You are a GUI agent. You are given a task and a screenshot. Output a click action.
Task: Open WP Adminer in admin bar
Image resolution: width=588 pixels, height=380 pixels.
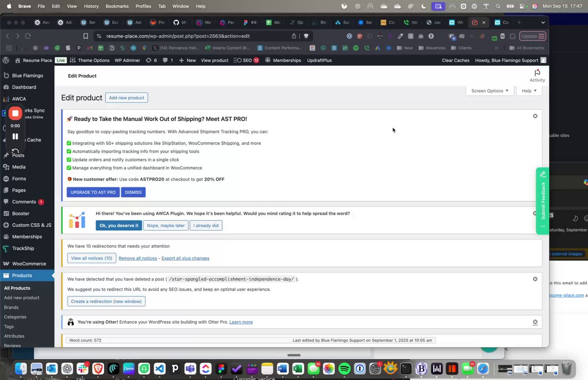click(x=127, y=60)
